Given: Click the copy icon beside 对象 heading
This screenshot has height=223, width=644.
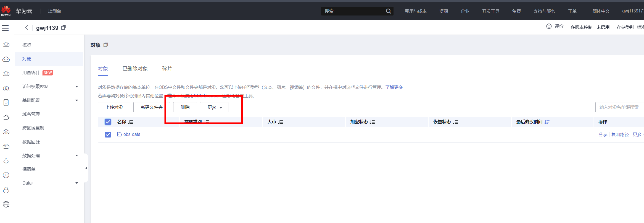Looking at the screenshot, I should [x=106, y=45].
